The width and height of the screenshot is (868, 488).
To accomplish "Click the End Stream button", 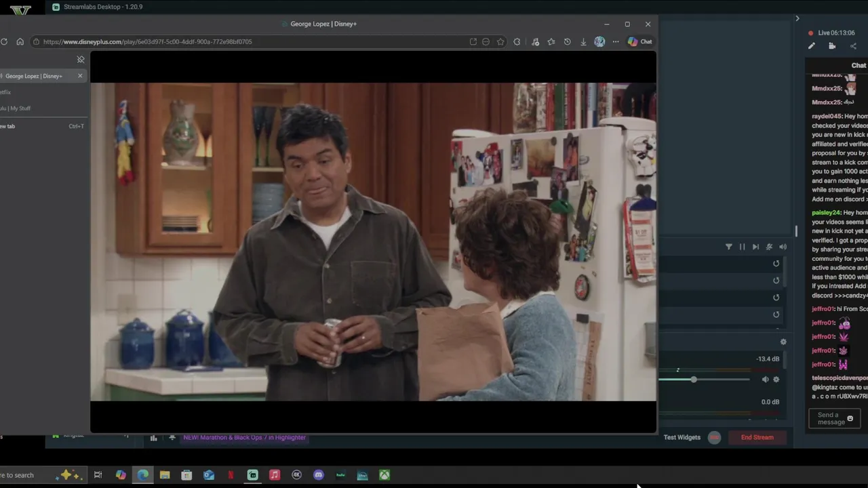I will point(757,437).
